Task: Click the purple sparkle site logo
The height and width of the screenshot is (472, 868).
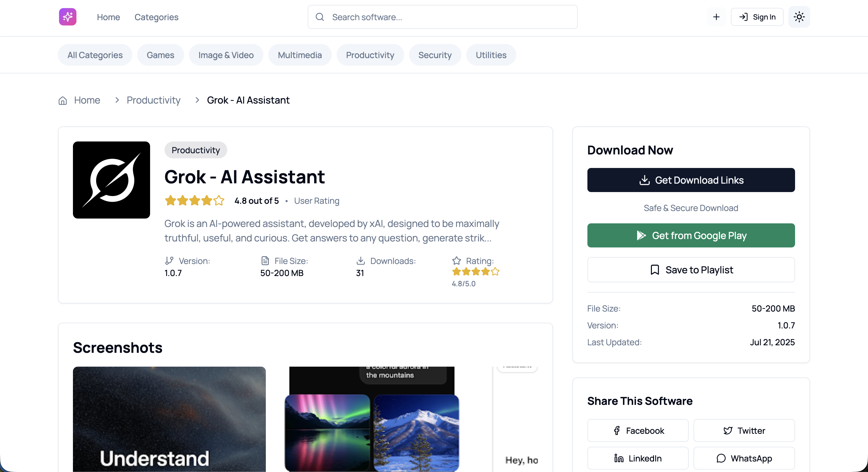Action: [68, 17]
